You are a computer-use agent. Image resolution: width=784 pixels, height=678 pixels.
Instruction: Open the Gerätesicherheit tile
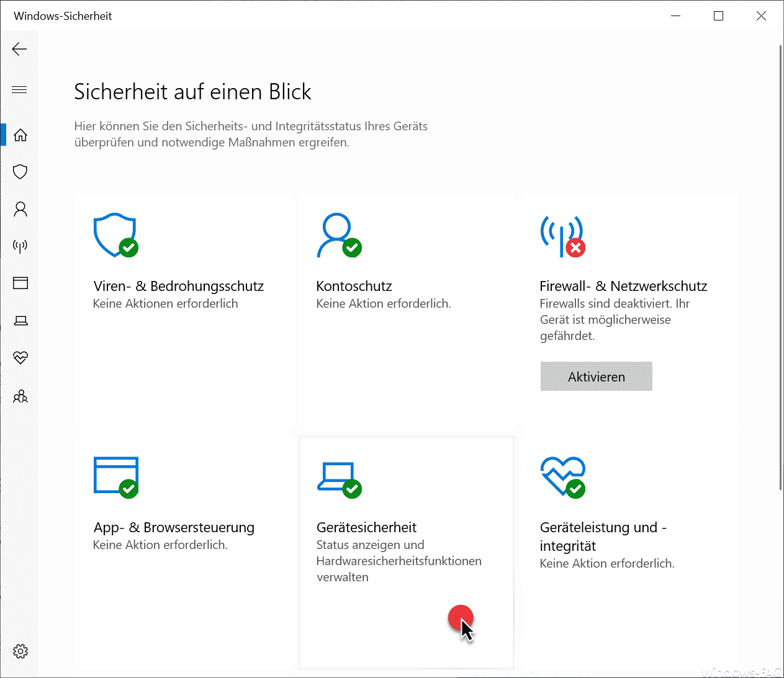click(x=407, y=552)
